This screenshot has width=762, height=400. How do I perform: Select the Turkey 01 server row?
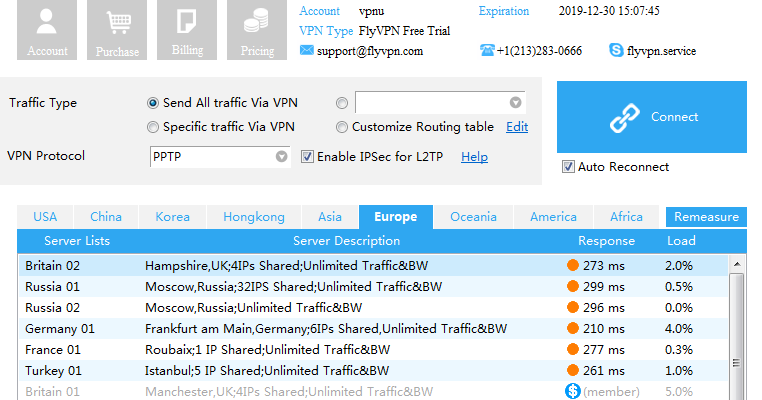373,370
